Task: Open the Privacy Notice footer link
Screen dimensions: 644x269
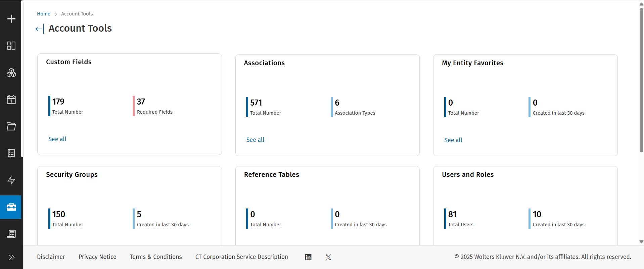Action: (x=97, y=257)
